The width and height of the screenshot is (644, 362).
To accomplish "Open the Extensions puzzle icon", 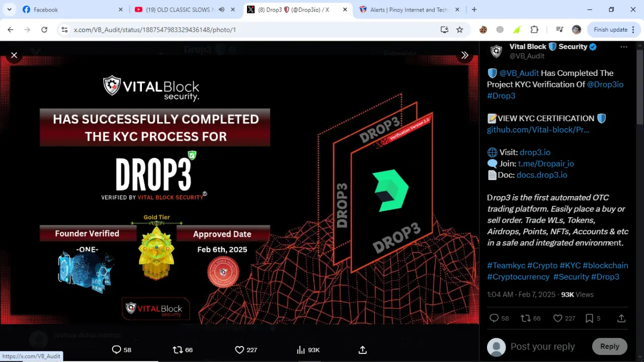I will (534, 30).
